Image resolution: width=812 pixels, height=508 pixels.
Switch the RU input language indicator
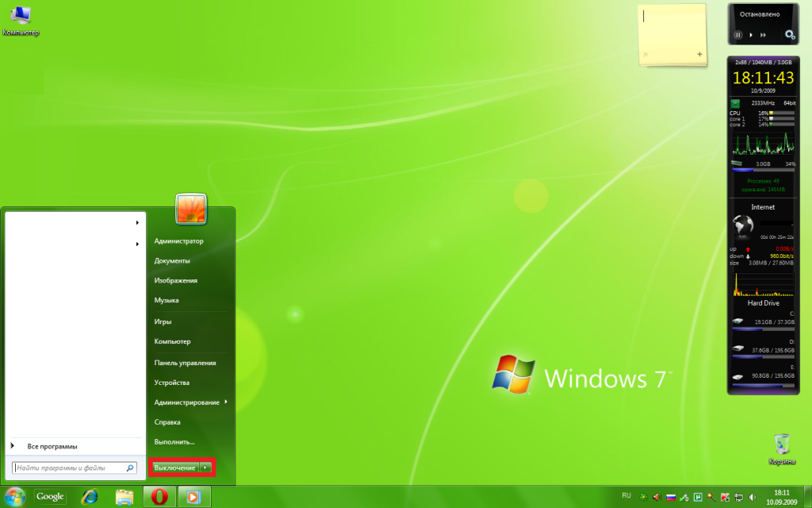click(626, 495)
